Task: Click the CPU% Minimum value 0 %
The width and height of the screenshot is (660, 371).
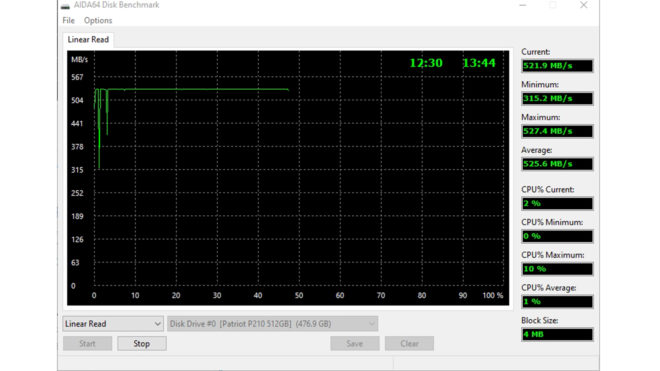Action: pyautogui.click(x=557, y=236)
